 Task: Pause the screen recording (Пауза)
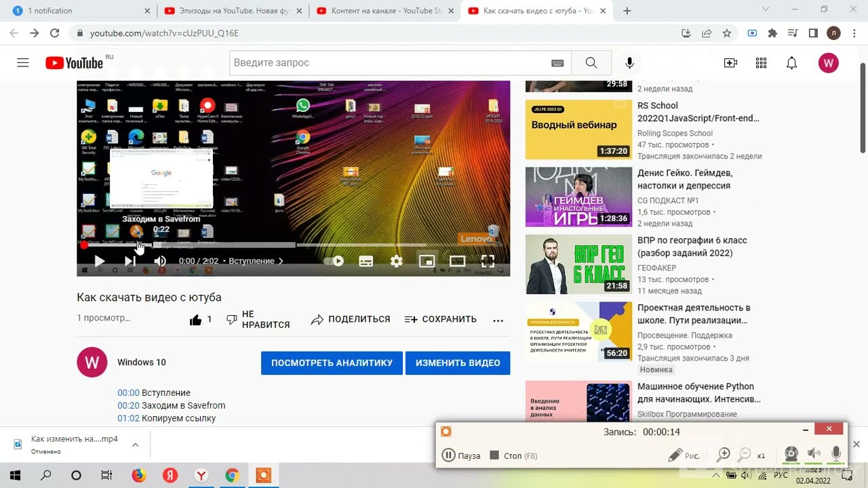point(461,455)
